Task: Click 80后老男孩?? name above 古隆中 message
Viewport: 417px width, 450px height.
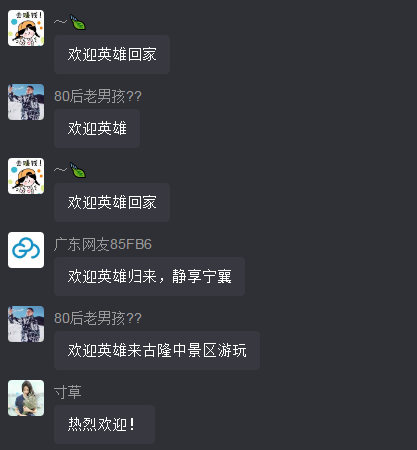Action: (x=98, y=318)
